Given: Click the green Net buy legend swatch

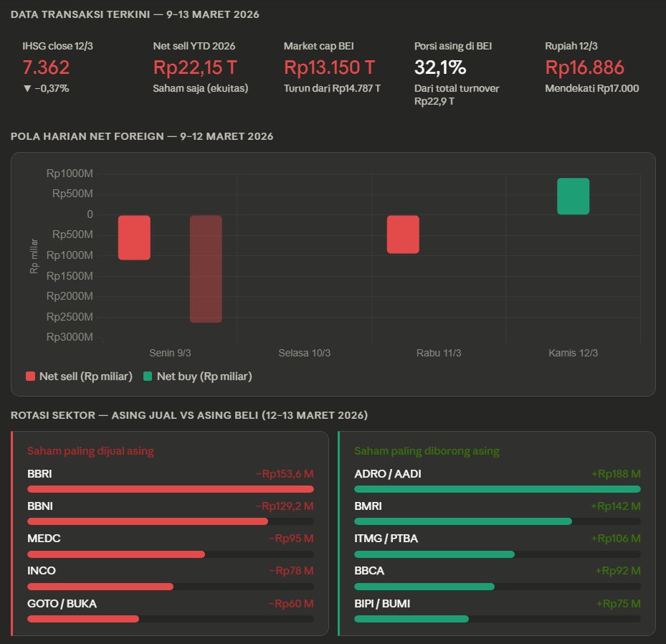Looking at the screenshot, I should click(148, 377).
